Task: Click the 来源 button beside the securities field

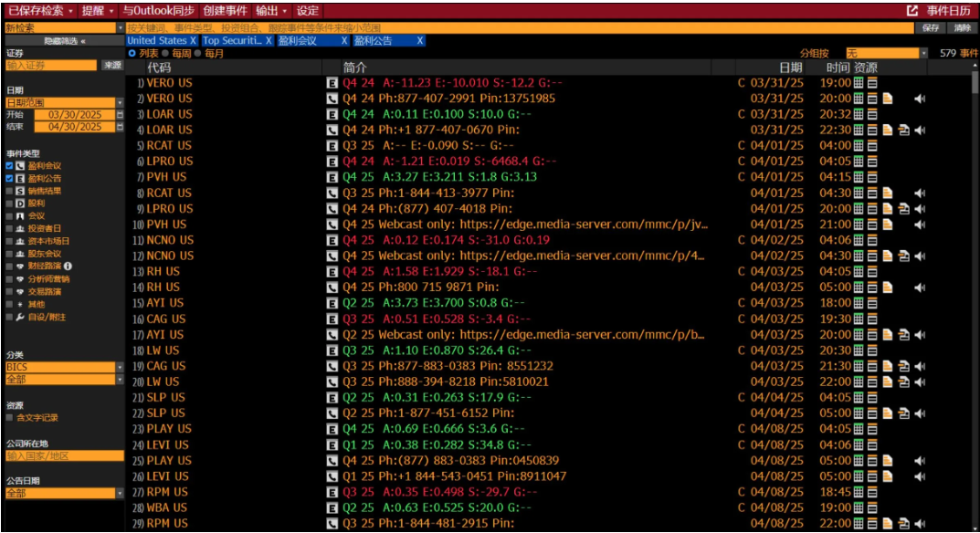Action: (112, 66)
